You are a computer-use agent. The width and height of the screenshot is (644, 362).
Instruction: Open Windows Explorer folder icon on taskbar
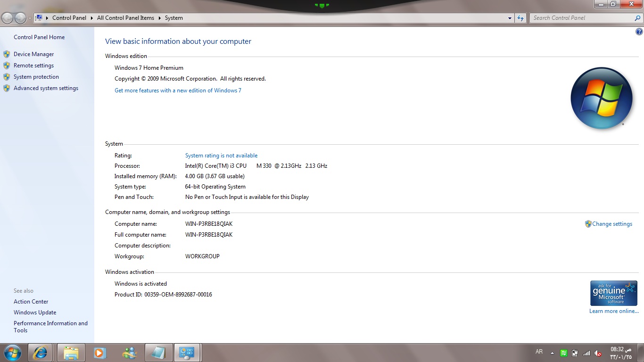tap(72, 353)
